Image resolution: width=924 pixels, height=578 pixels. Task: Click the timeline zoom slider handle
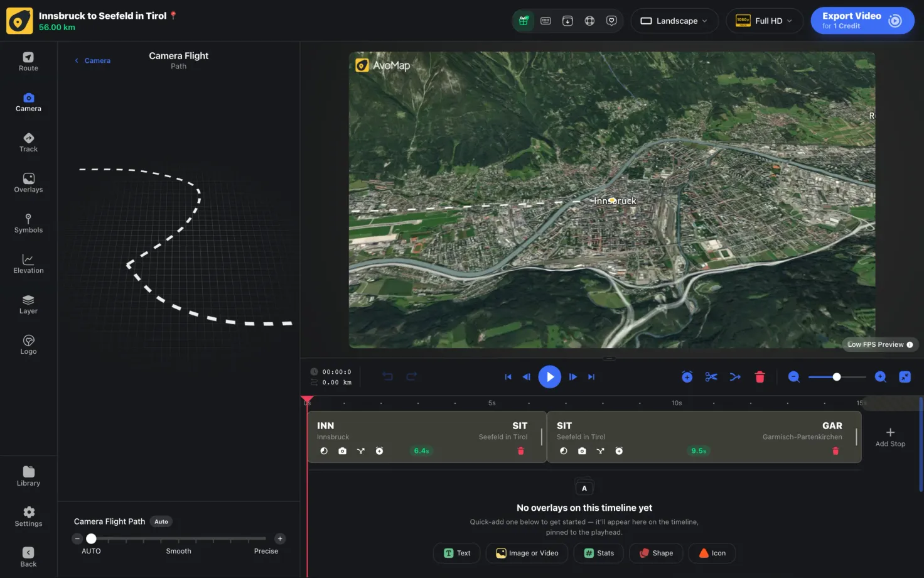click(x=837, y=377)
